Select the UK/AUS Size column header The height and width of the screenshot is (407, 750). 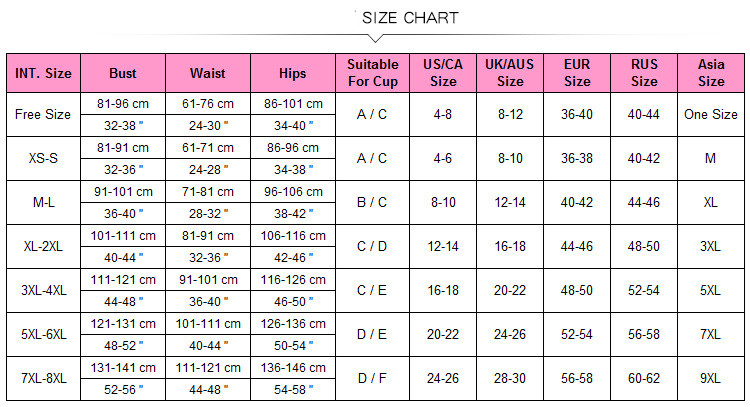(x=509, y=73)
